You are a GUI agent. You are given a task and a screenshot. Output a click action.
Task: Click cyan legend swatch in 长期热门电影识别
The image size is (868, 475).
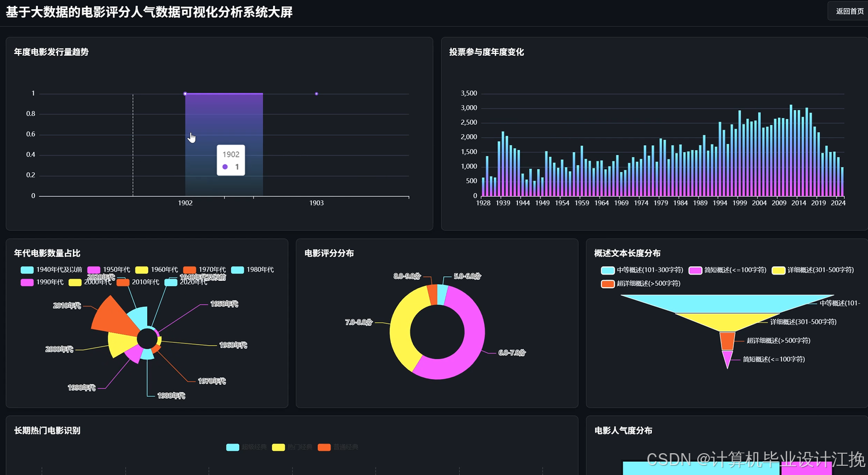pos(232,447)
